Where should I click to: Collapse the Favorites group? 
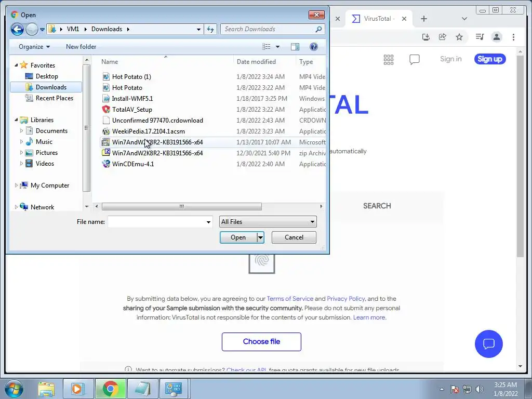[x=16, y=65]
